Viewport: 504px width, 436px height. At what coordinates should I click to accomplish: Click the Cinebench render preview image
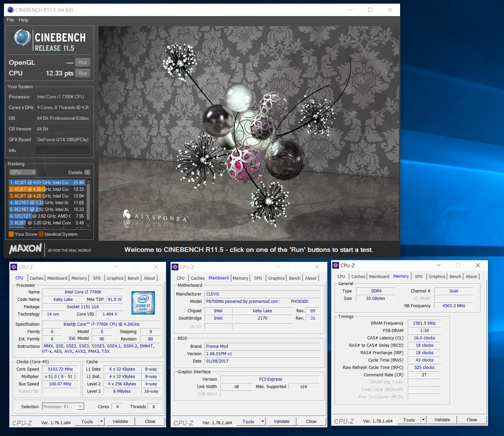click(249, 133)
